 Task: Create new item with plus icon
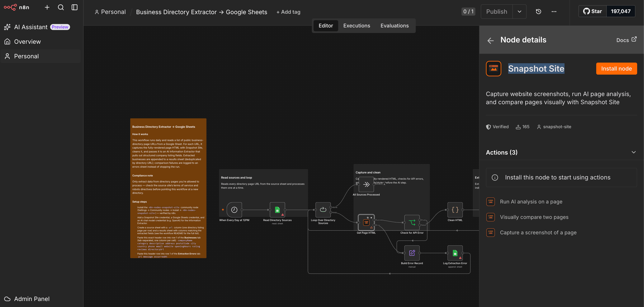pos(47,7)
